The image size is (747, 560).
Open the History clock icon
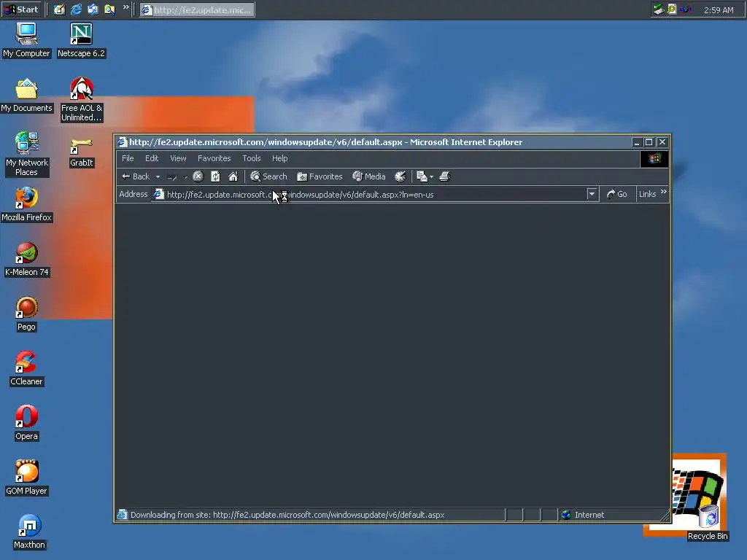point(400,176)
